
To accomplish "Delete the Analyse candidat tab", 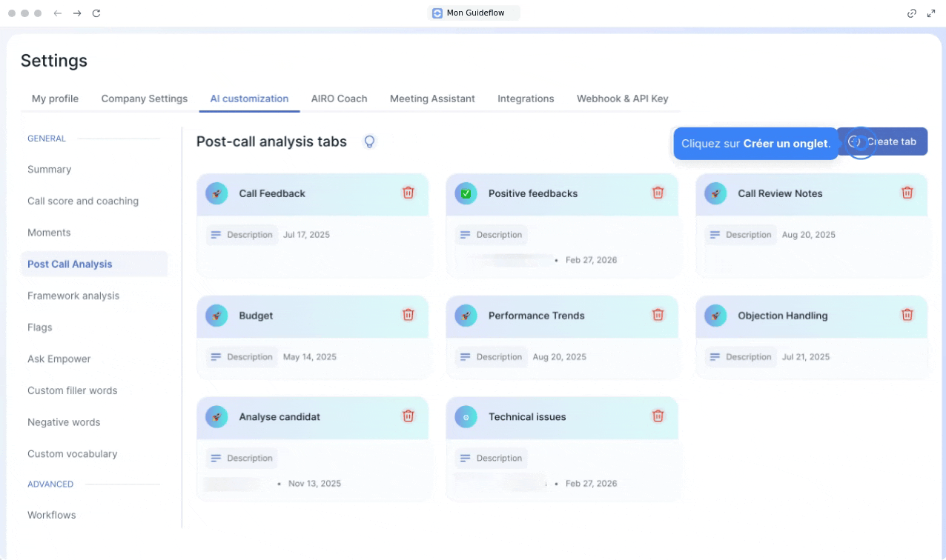I will point(408,416).
